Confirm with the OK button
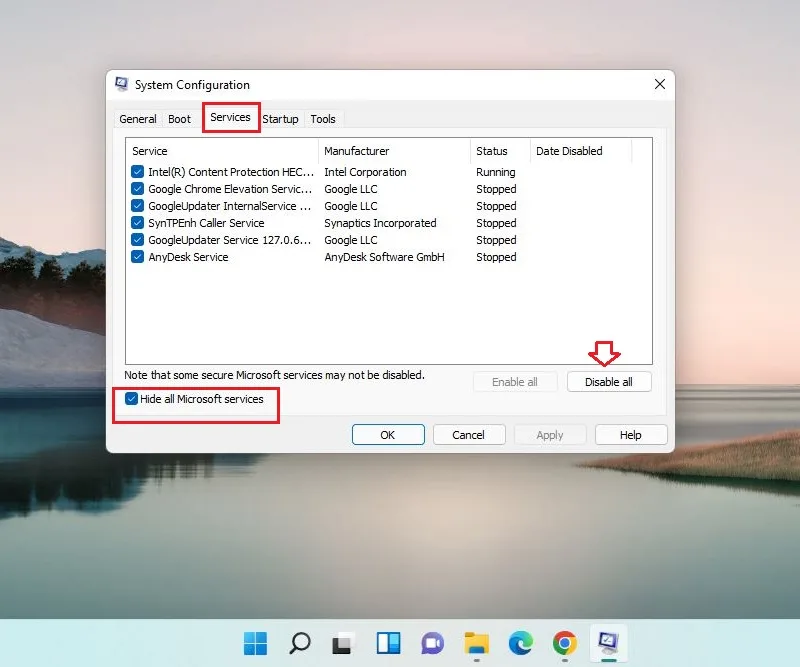This screenshot has width=800, height=667. (388, 435)
